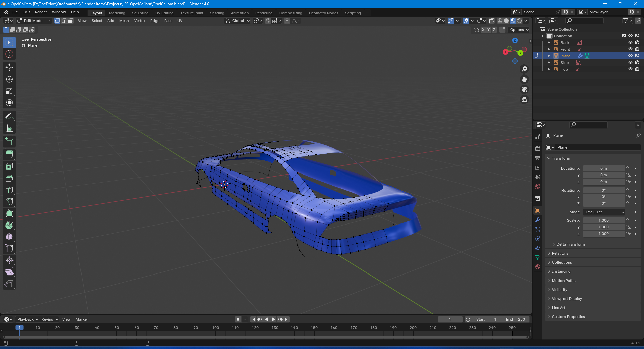Click the Rotation X value slider
The width and height of the screenshot is (644, 349).
click(604, 190)
